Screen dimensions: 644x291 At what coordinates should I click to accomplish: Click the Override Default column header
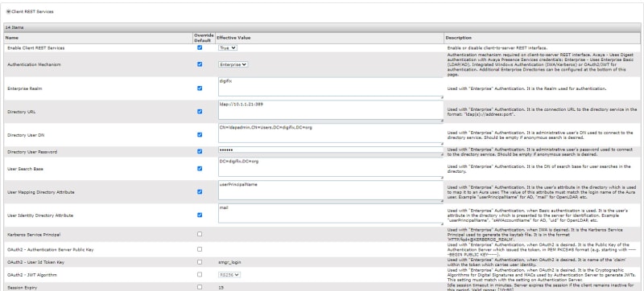204,38
